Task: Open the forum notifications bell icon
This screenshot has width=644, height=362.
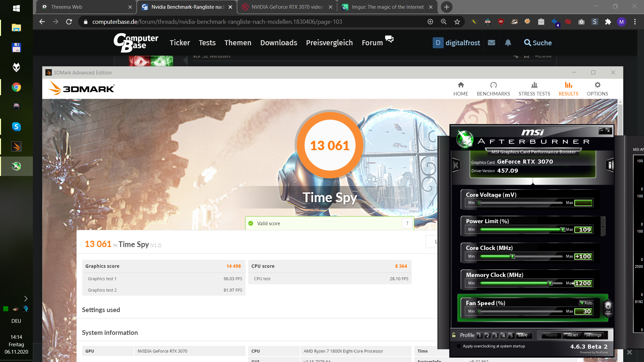Action: [x=508, y=43]
